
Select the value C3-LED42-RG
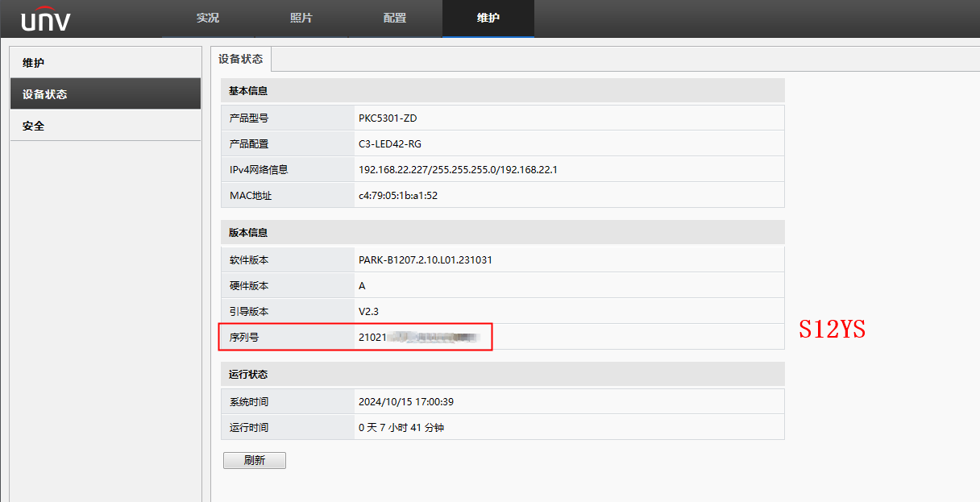(x=390, y=143)
